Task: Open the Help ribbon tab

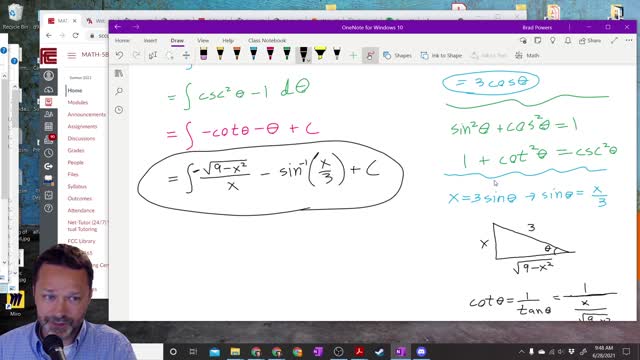Action: point(228,40)
